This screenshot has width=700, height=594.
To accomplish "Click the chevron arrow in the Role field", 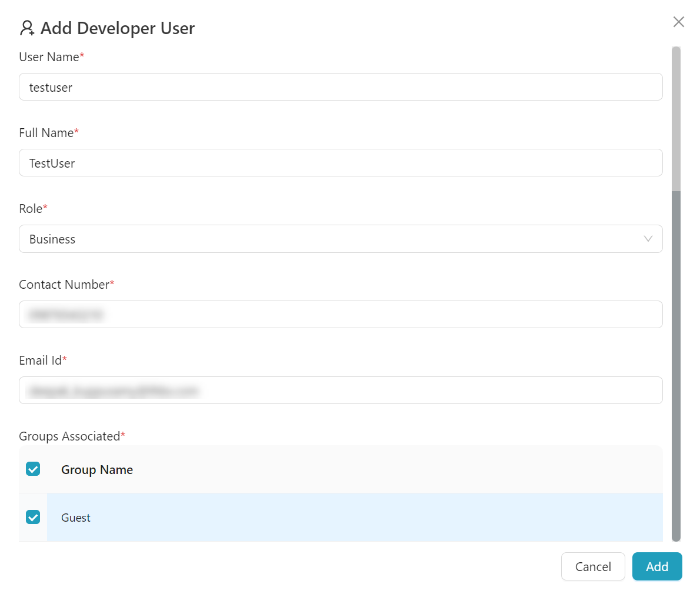I will click(648, 239).
